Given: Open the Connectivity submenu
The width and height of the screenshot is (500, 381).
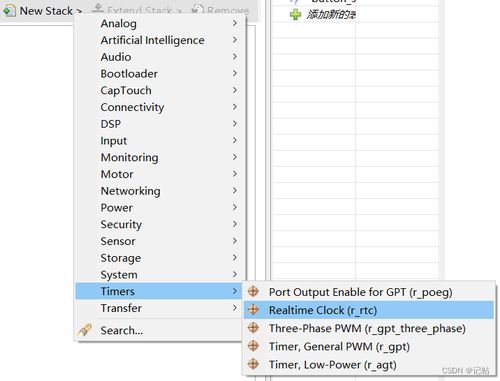Looking at the screenshot, I should (160, 107).
